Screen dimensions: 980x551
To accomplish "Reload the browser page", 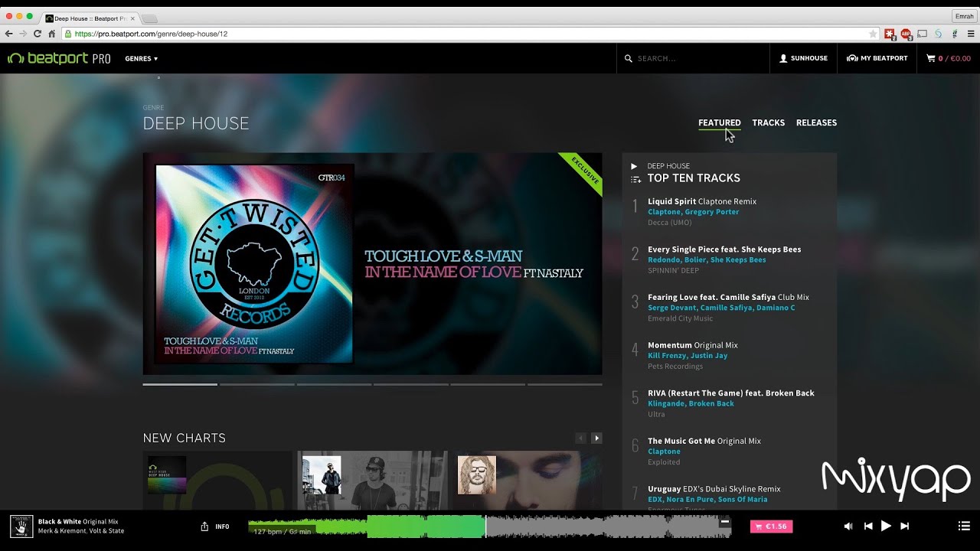I will click(37, 34).
